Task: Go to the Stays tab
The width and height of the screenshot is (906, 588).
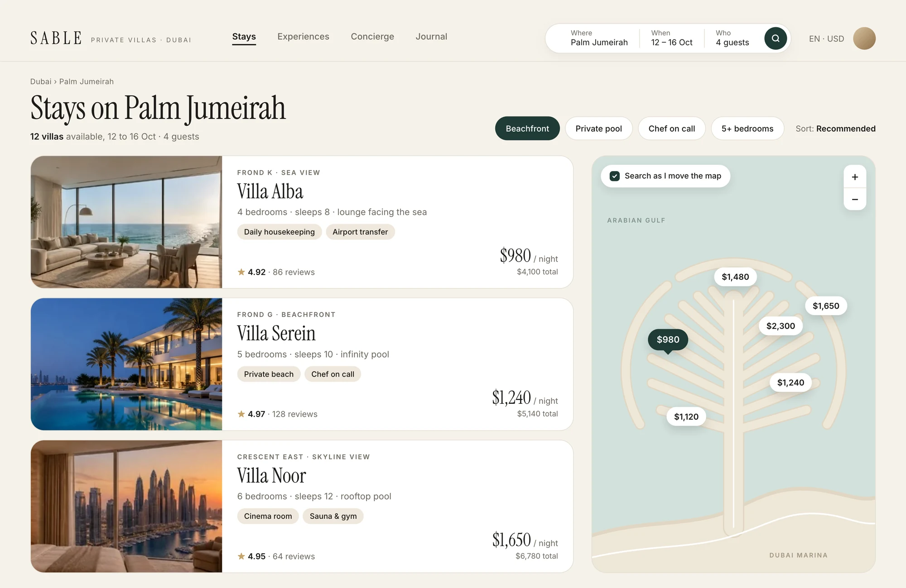Action: [x=244, y=36]
